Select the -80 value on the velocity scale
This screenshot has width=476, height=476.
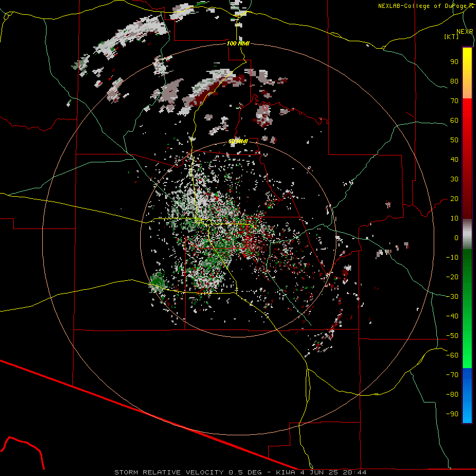(x=452, y=395)
